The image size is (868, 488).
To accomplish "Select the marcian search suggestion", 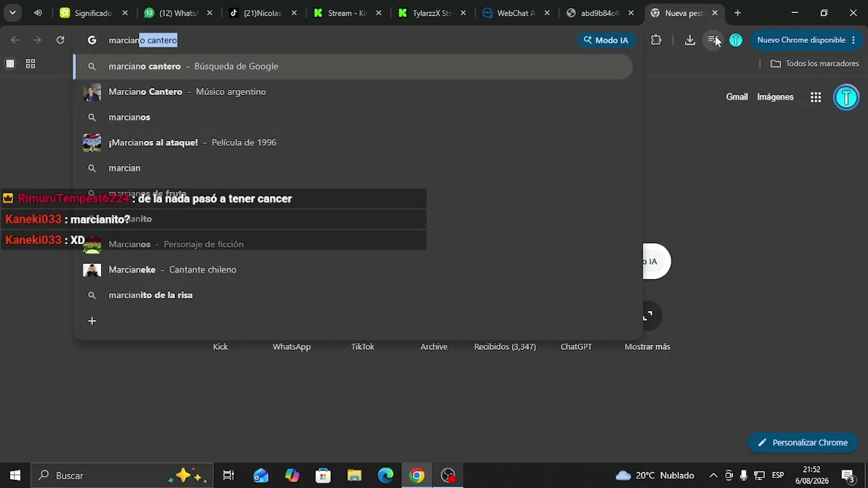I will coord(353,168).
